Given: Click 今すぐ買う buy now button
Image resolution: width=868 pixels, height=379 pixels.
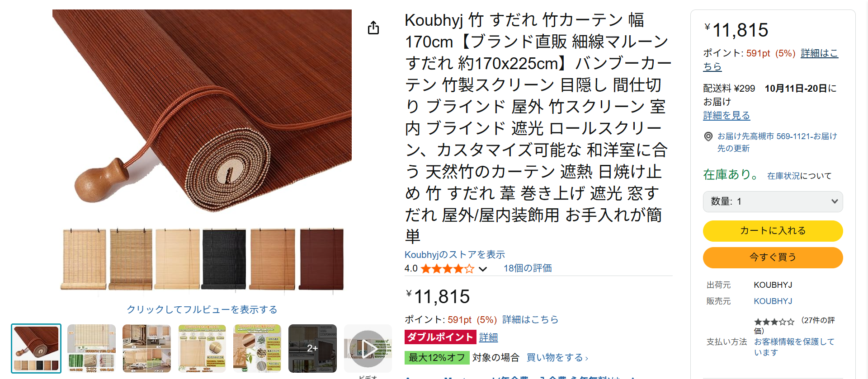Looking at the screenshot, I should pyautogui.click(x=773, y=257).
